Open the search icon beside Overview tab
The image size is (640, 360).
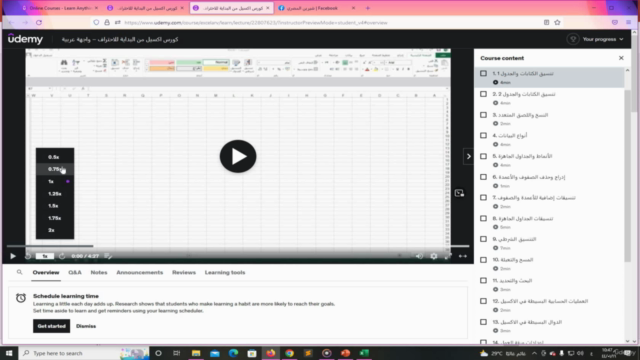pyautogui.click(x=19, y=272)
